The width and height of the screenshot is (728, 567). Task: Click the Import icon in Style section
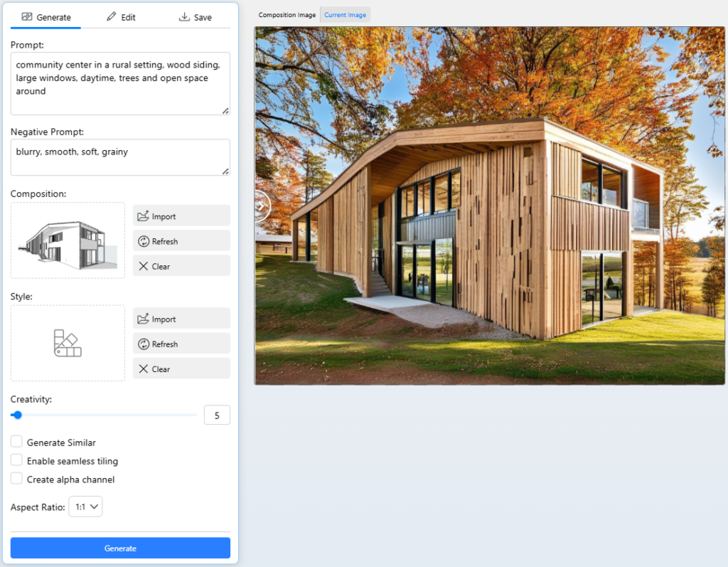[143, 319]
